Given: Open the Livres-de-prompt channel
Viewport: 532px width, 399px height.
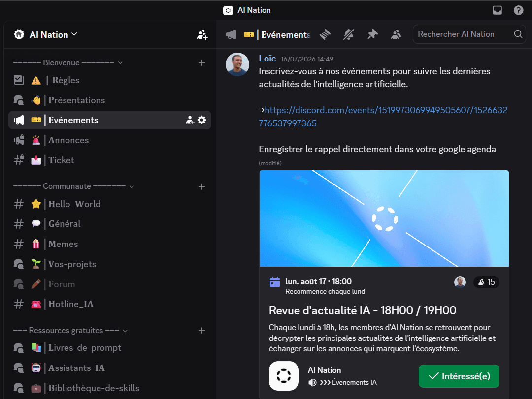Looking at the screenshot, I should coord(109,348).
